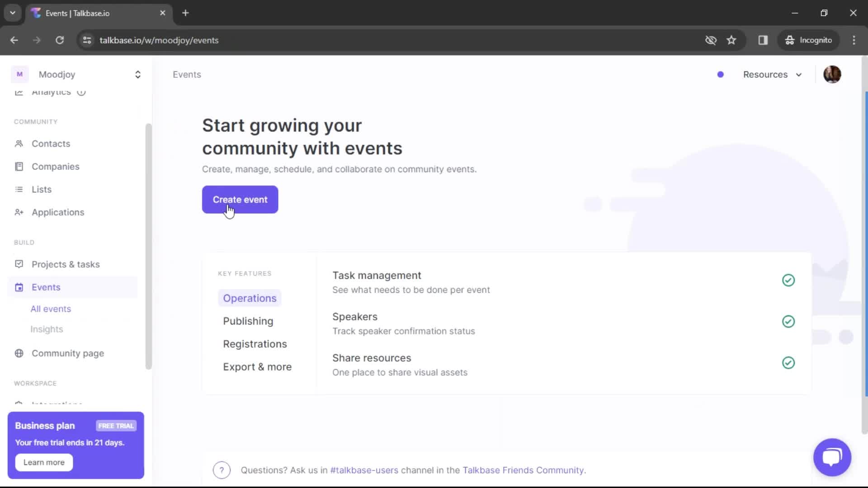The width and height of the screenshot is (868, 488).
Task: Select the Contacts icon in community section
Action: 19,144
